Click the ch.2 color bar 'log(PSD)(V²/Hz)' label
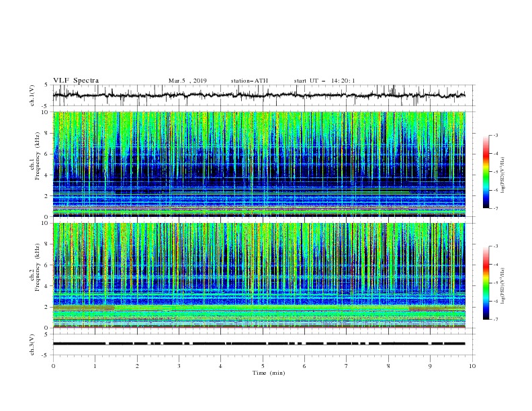This screenshot has height=411, width=532. pyautogui.click(x=504, y=285)
